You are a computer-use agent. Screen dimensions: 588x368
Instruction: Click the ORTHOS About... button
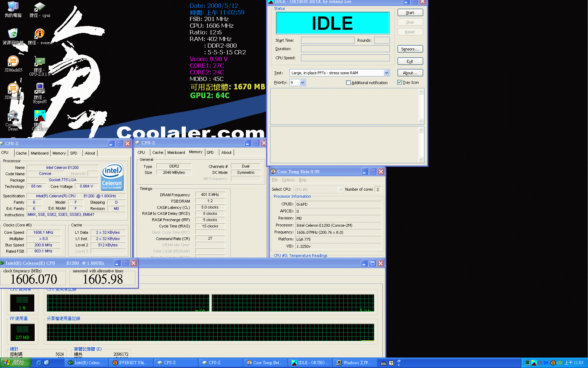[410, 73]
